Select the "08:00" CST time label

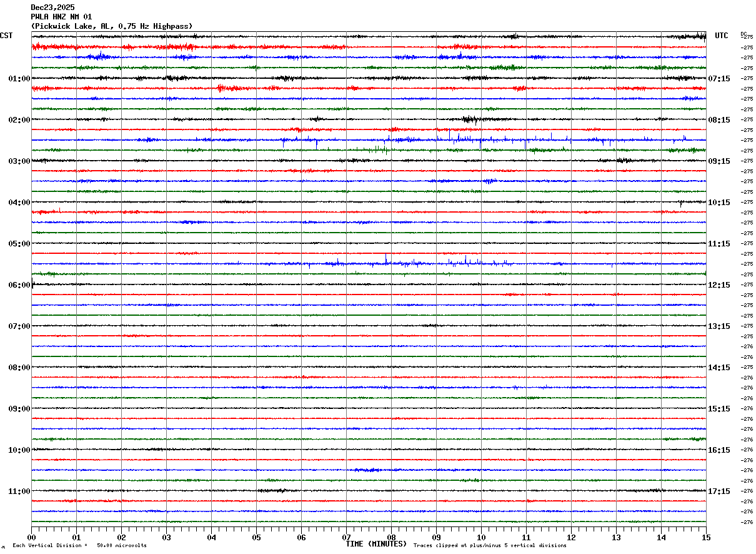(19, 368)
